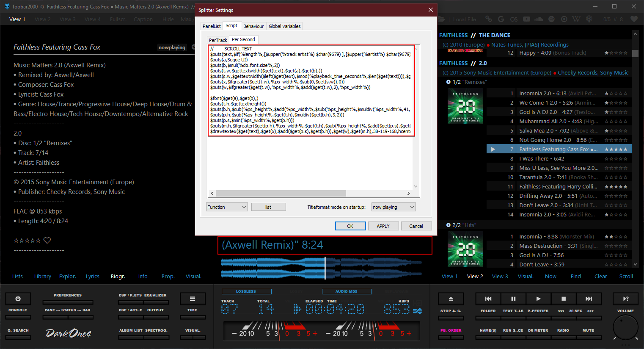The width and height of the screenshot is (644, 349).
Task: Click the play indicator on playlist row 7
Action: [x=493, y=149]
